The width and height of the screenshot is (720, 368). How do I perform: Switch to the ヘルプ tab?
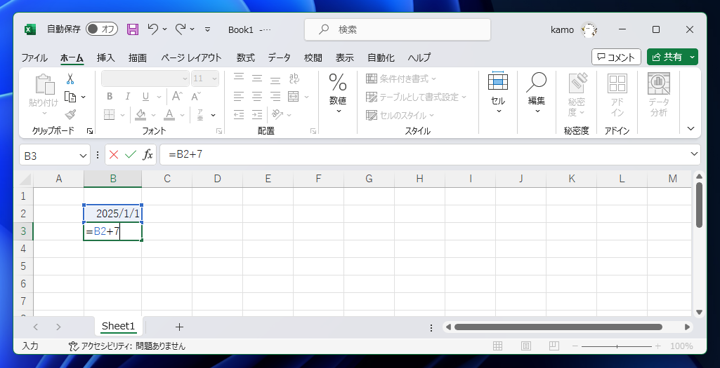(x=419, y=58)
